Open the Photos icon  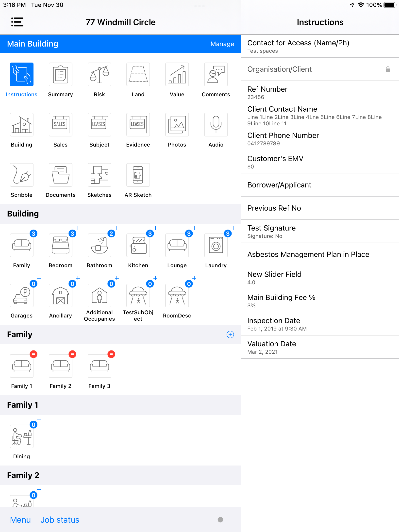tap(177, 125)
